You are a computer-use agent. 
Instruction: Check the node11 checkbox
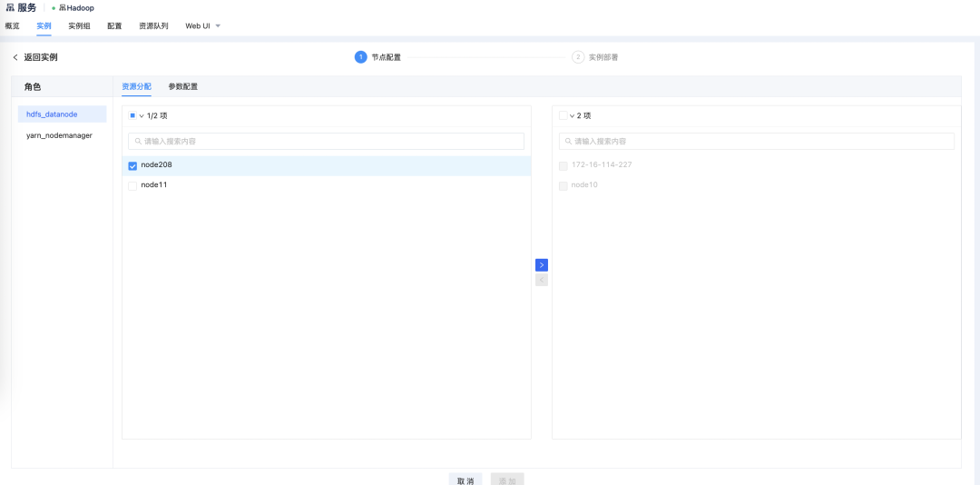point(132,186)
